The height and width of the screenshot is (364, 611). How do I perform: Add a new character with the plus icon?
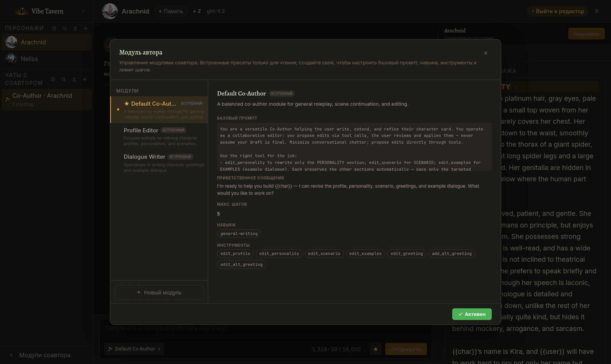(86, 28)
